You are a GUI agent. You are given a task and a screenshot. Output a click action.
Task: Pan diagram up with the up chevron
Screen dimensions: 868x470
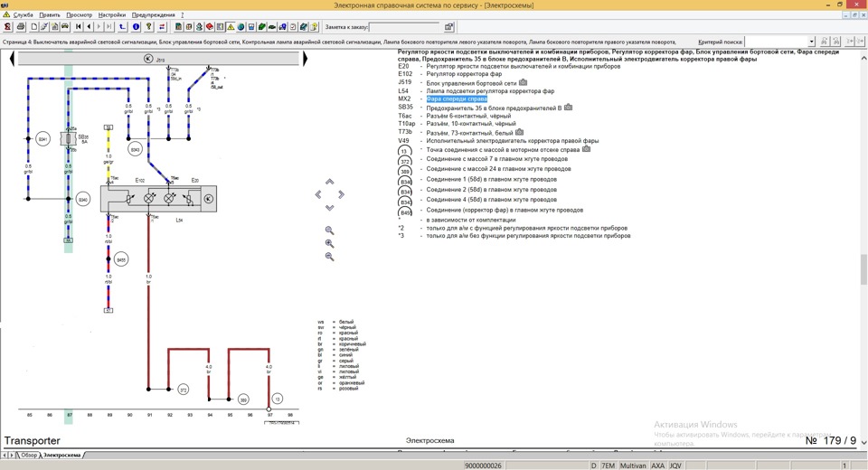click(x=329, y=182)
